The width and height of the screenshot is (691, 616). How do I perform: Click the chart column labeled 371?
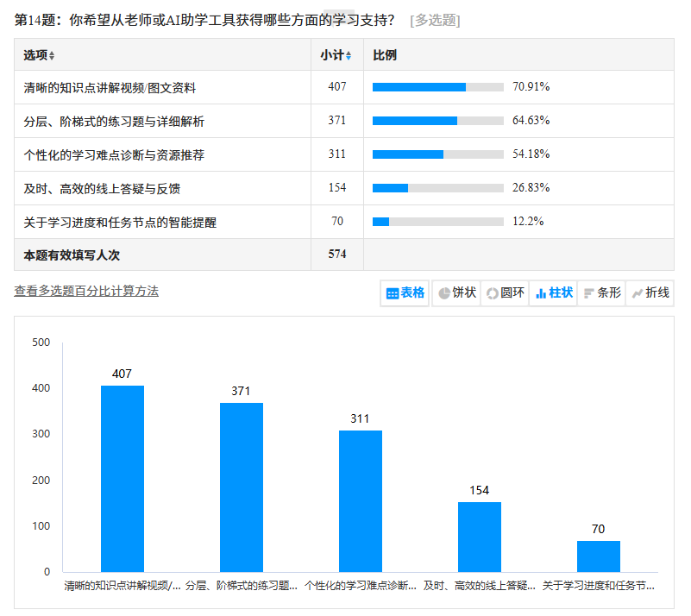pos(242,487)
